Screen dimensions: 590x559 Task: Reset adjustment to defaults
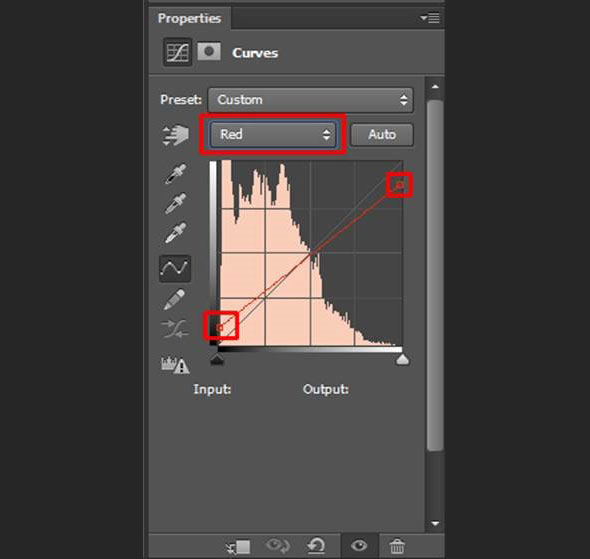click(x=316, y=545)
